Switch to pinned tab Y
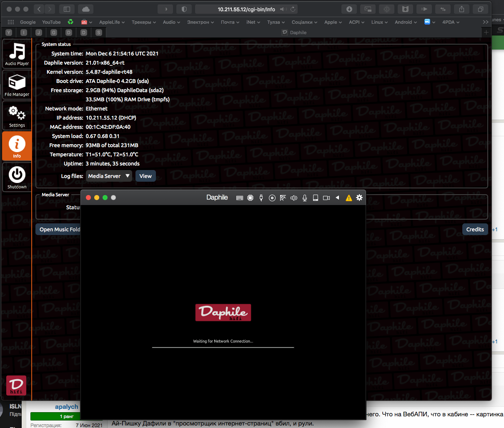This screenshot has height=428, width=504. [9, 32]
